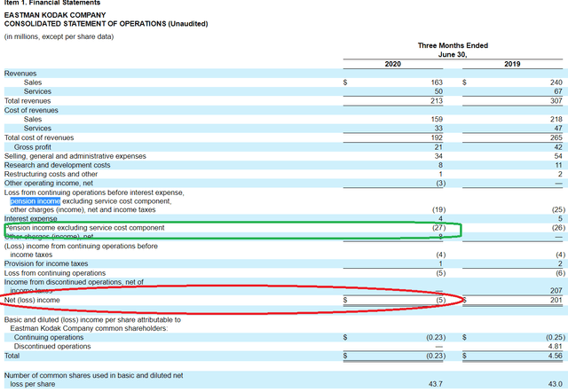Screen dimensions: 568x392
Task: Select 2020 cost of sales value 159
Action: (437, 120)
